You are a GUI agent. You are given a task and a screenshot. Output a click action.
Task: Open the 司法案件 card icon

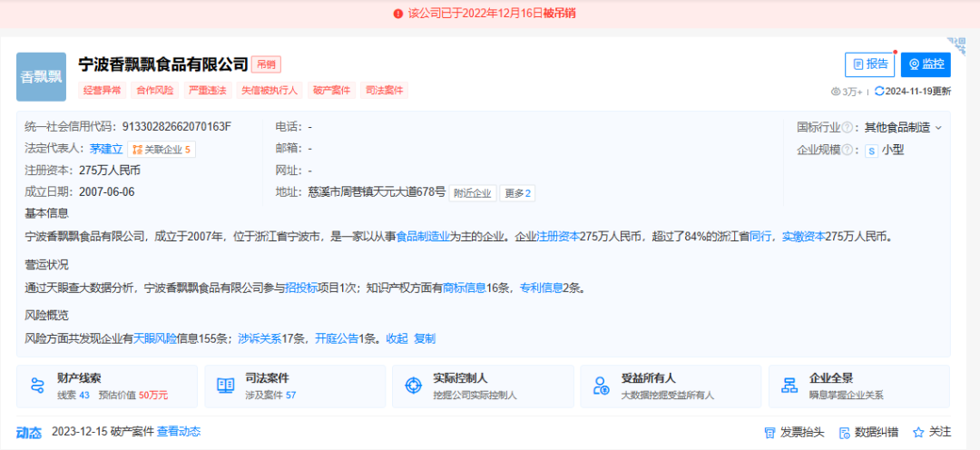(225, 386)
